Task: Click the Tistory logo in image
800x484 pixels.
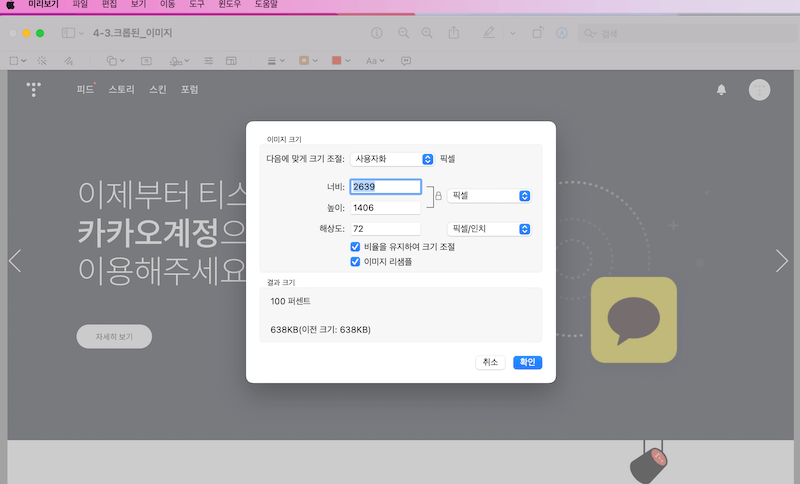Action: coord(34,89)
